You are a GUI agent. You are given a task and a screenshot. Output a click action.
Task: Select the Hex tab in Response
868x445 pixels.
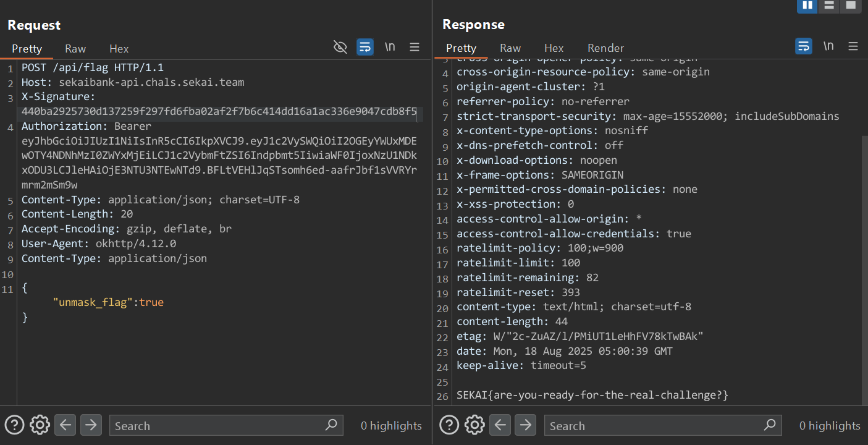point(554,48)
